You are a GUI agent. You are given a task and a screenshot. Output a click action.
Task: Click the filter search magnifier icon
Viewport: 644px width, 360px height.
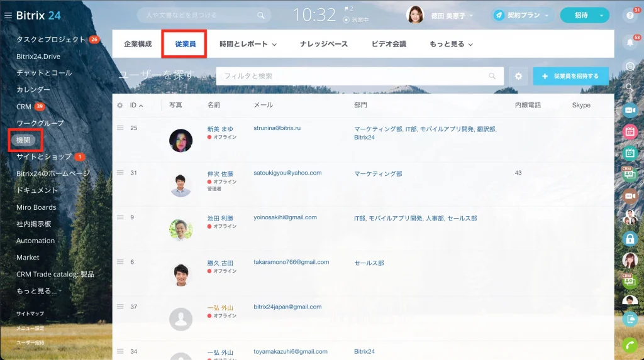point(492,76)
